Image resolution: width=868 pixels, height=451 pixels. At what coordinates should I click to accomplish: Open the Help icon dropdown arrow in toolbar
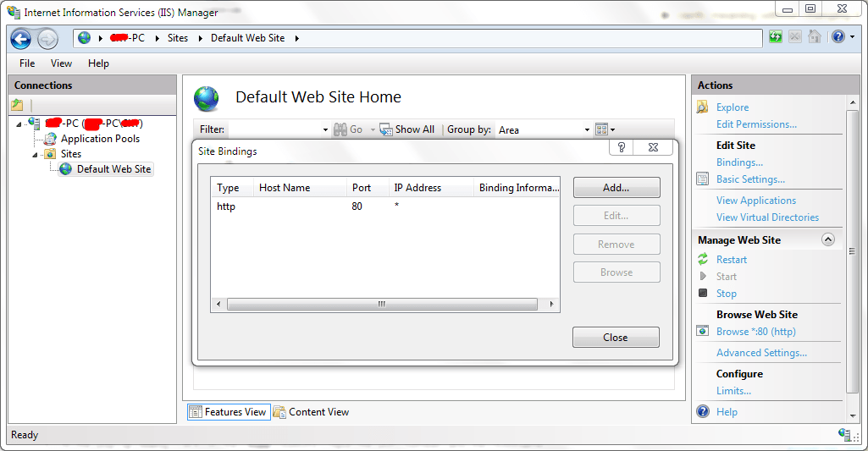coord(852,37)
